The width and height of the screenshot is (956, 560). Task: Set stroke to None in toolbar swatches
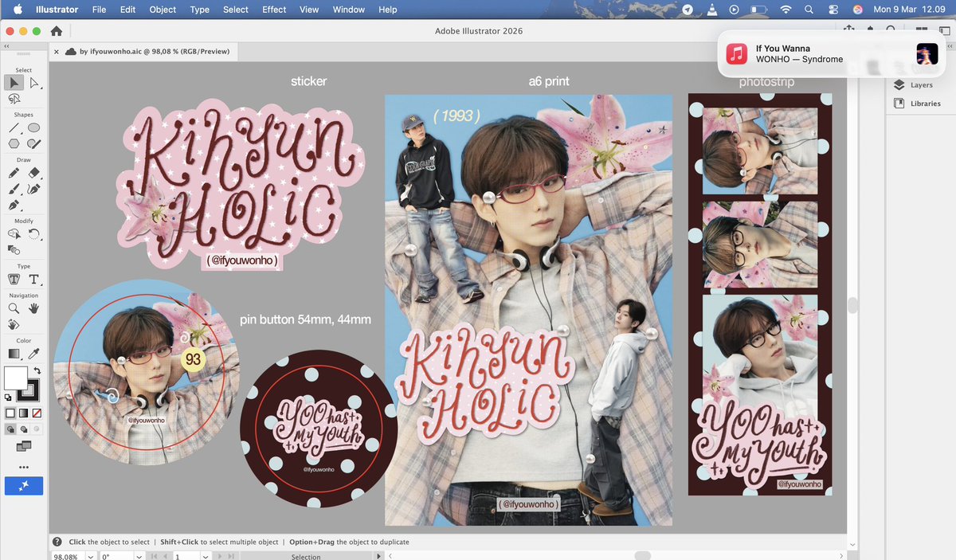[x=35, y=413]
